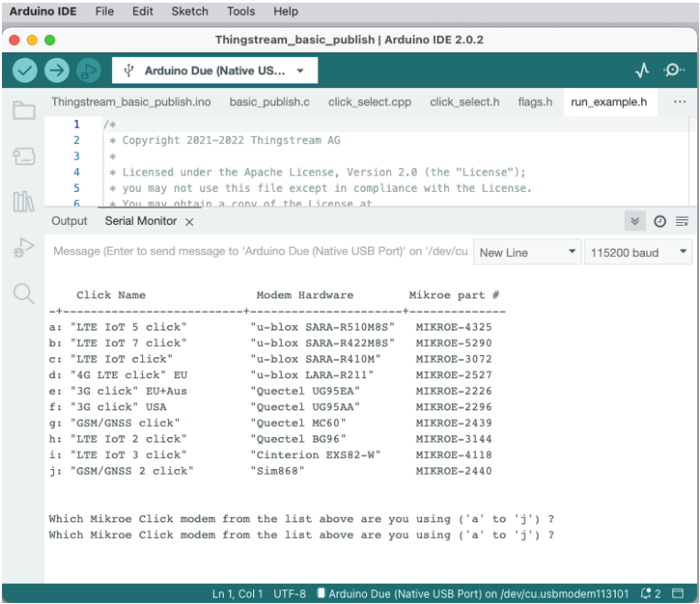Image resolution: width=700 pixels, height=604 pixels.
Task: Switch to click_select.h tab
Action: pyautogui.click(x=464, y=102)
